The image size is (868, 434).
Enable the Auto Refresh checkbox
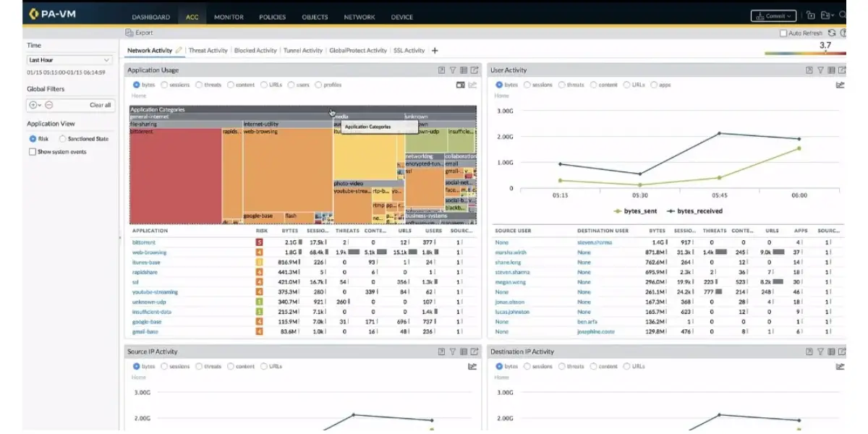783,33
